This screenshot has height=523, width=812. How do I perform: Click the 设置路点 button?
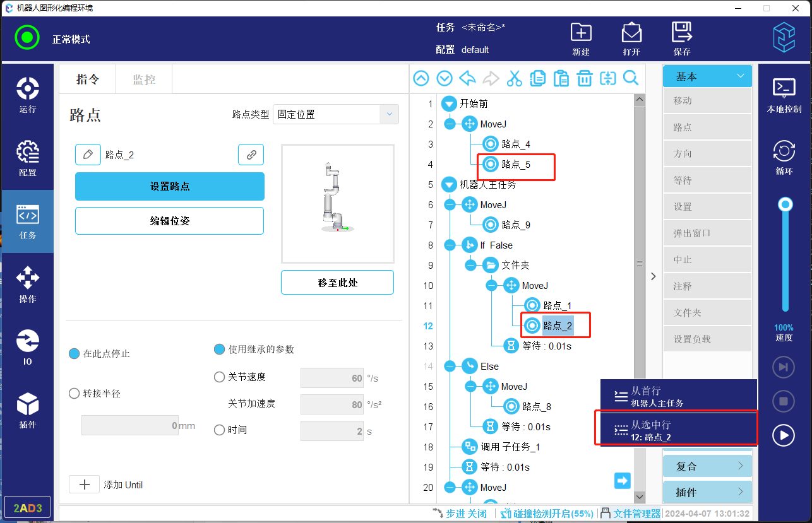point(169,186)
